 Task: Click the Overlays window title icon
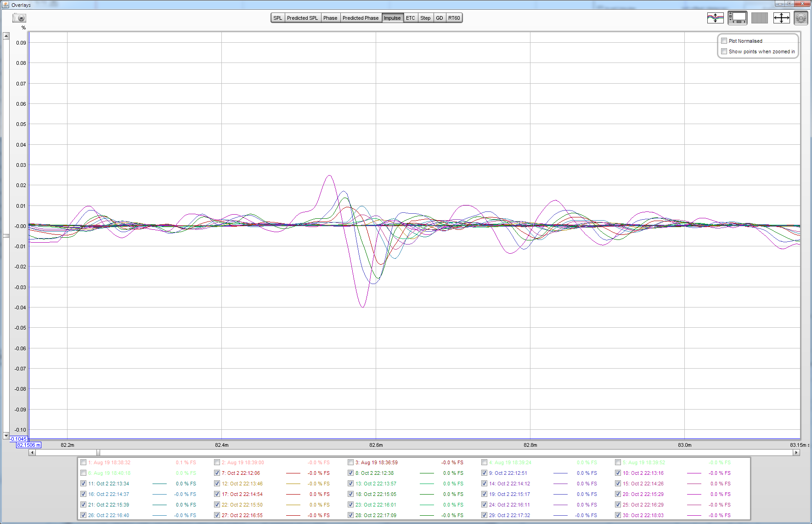(x=6, y=5)
